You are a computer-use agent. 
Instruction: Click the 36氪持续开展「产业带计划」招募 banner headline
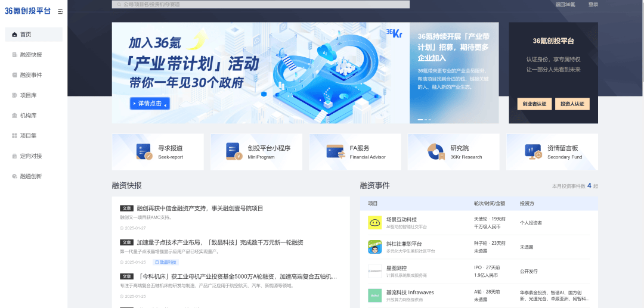pos(453,47)
